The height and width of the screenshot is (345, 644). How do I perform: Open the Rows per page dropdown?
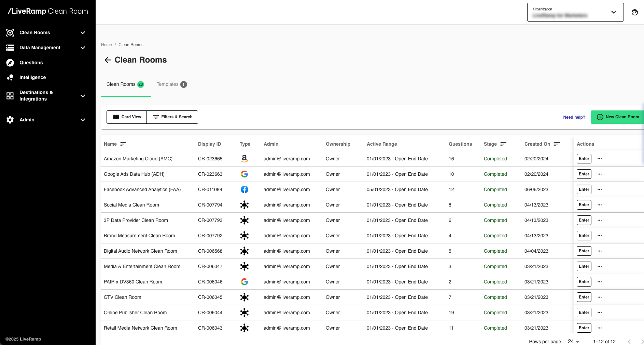(x=573, y=342)
